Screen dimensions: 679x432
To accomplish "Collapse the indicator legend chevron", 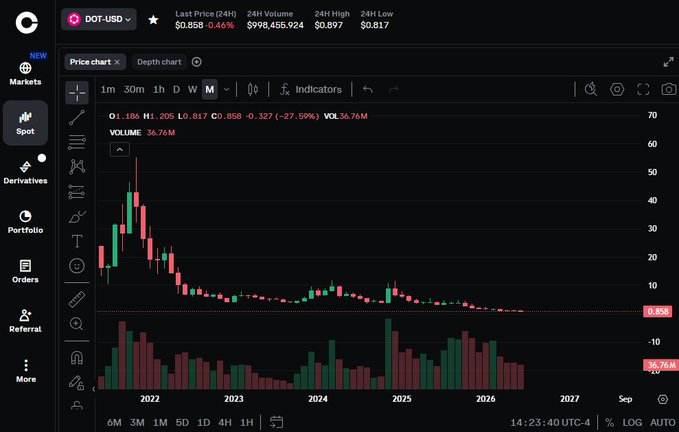I will click(x=120, y=150).
